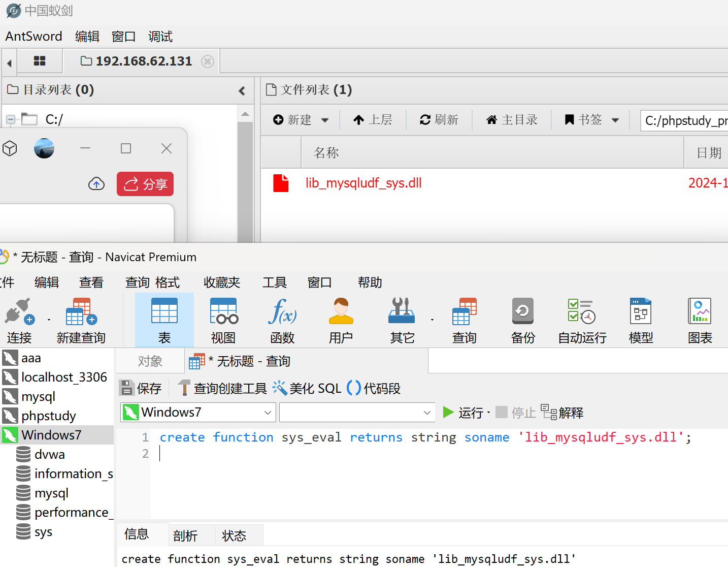Image resolution: width=728 pixels, height=567 pixels.
Task: Select the lib_mysqludf_sys.dll file
Action: pos(363,183)
